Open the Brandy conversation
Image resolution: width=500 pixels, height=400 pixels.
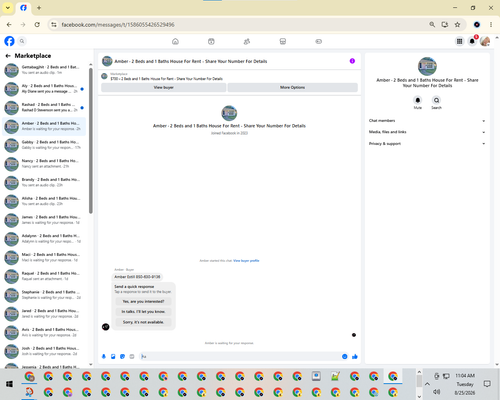click(44, 182)
